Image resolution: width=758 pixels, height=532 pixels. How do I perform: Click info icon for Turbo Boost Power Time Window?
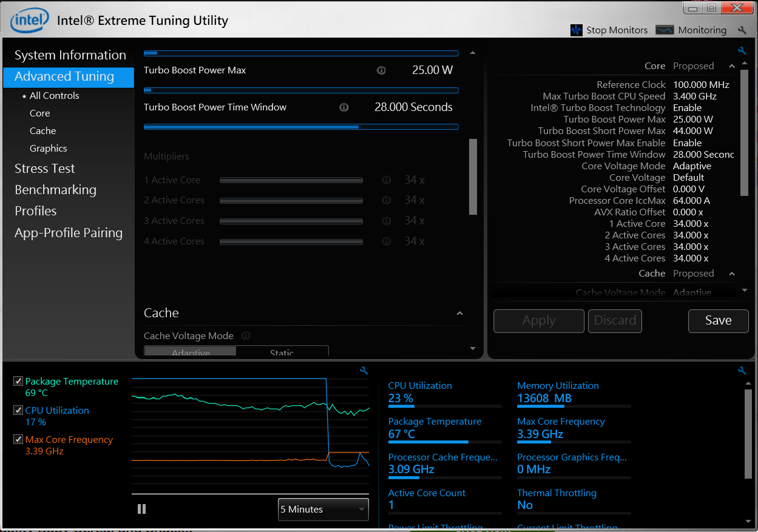click(344, 107)
